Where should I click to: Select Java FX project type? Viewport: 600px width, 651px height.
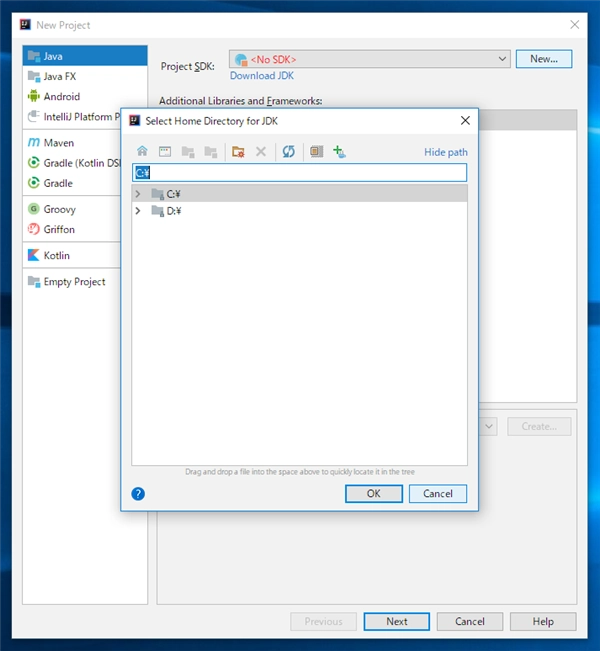coord(85,76)
